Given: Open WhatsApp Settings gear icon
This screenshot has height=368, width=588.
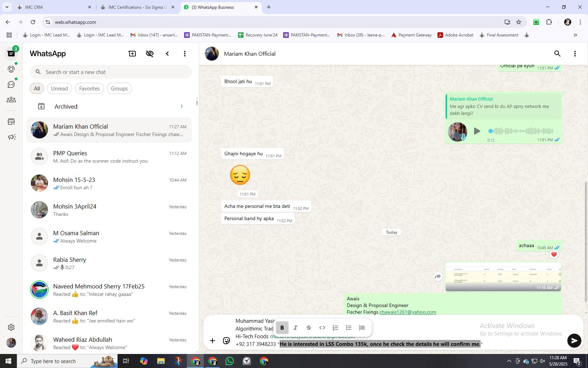Looking at the screenshot, I should tap(11, 327).
